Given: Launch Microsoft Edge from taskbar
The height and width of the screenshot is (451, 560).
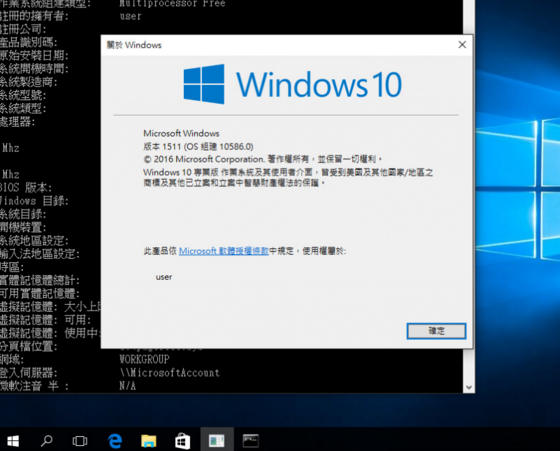Looking at the screenshot, I should point(115,441).
